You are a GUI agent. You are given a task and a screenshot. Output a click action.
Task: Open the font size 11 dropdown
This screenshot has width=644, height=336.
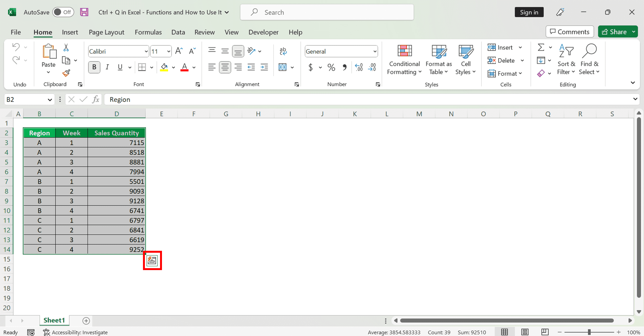(x=168, y=51)
